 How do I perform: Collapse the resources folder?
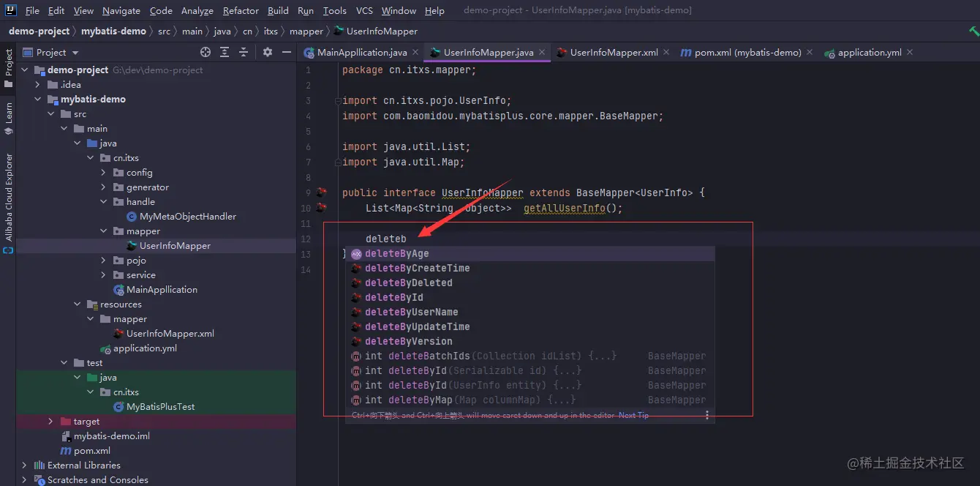(77, 304)
